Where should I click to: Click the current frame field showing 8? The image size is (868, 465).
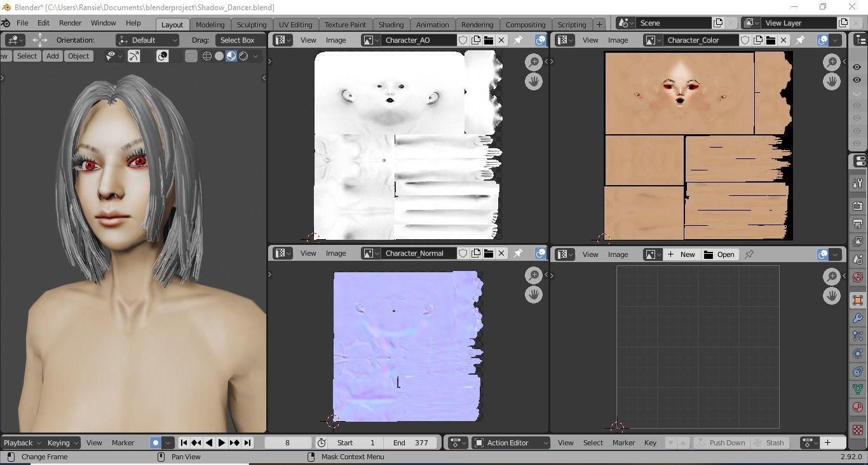pos(287,443)
